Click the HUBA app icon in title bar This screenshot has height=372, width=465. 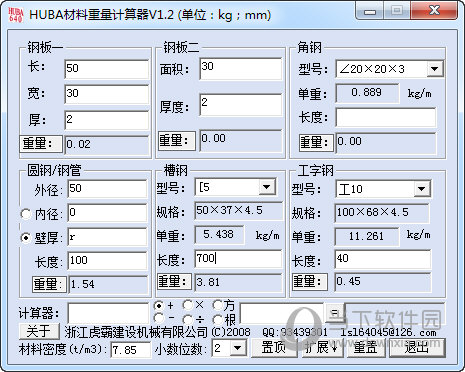(15, 14)
